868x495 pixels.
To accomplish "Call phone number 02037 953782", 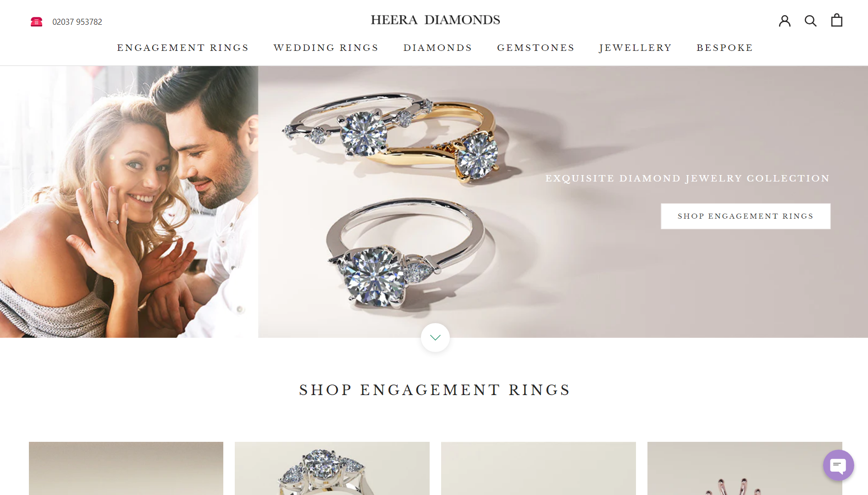I will click(77, 22).
